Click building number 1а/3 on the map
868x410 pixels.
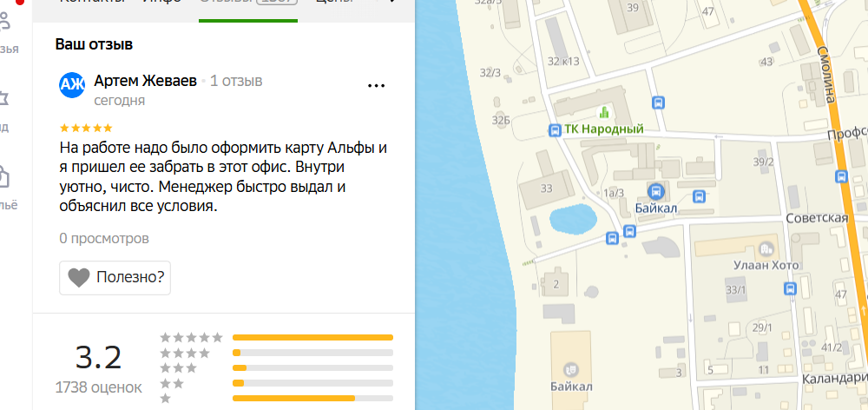tap(614, 193)
